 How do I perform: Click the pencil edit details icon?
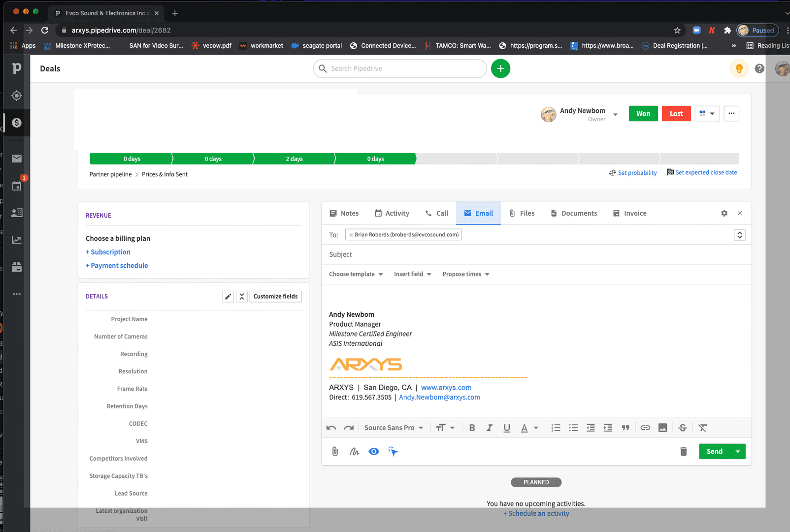(x=228, y=297)
